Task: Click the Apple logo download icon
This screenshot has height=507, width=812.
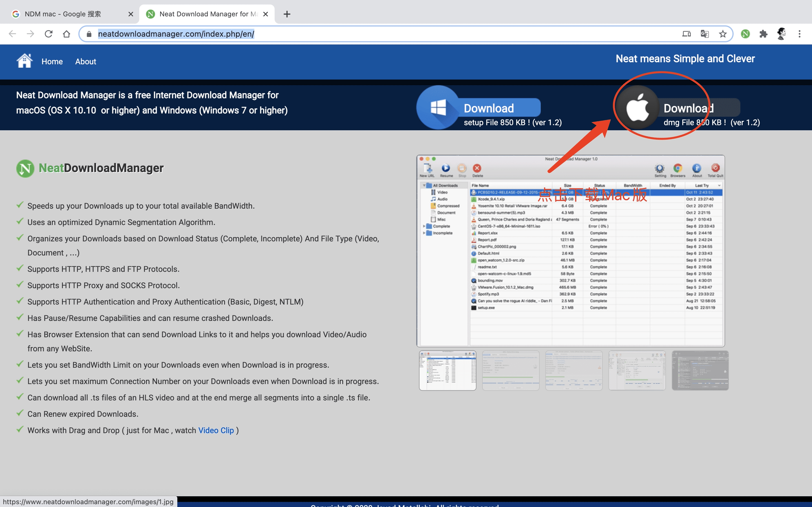Action: coord(638,107)
